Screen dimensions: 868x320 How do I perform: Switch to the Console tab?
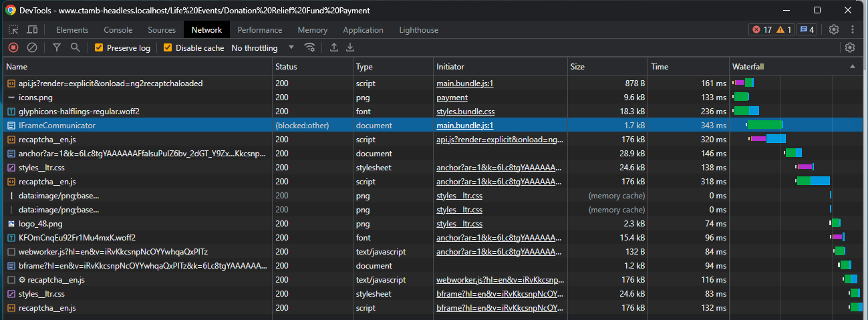(118, 30)
